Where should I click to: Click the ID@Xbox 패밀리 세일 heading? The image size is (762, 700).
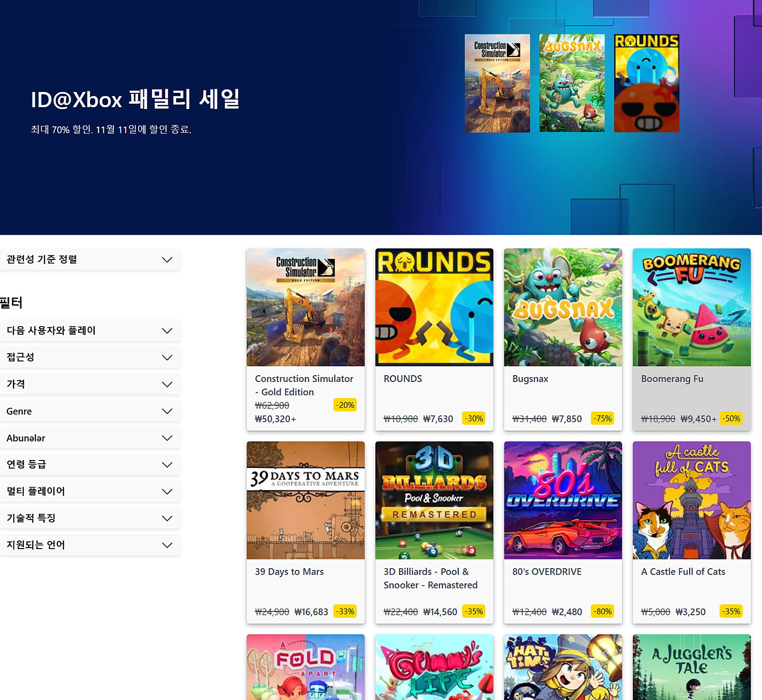136,99
